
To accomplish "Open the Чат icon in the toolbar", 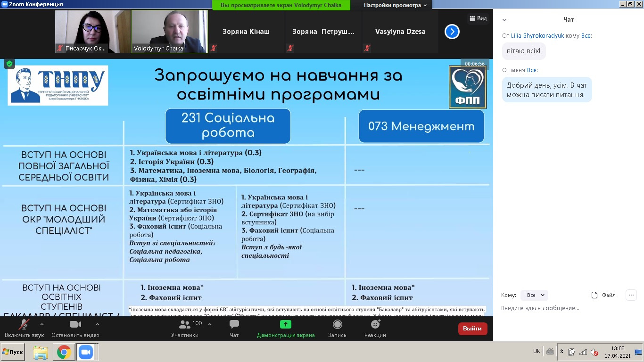I will click(x=234, y=328).
